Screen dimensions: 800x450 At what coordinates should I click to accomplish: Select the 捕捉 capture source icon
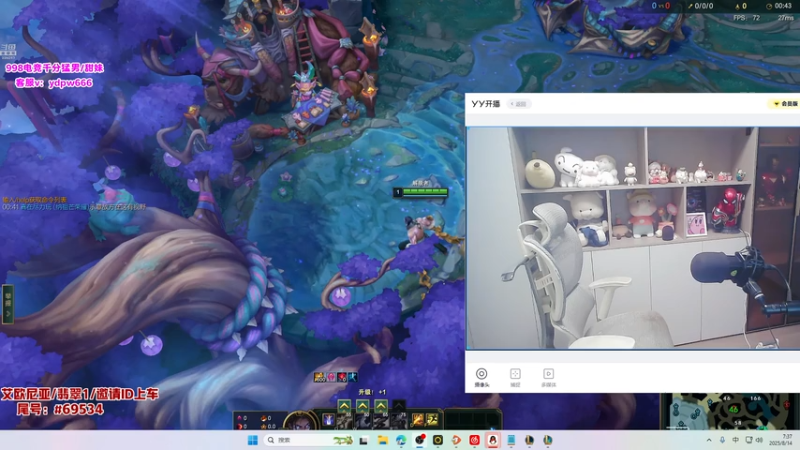coord(515,378)
